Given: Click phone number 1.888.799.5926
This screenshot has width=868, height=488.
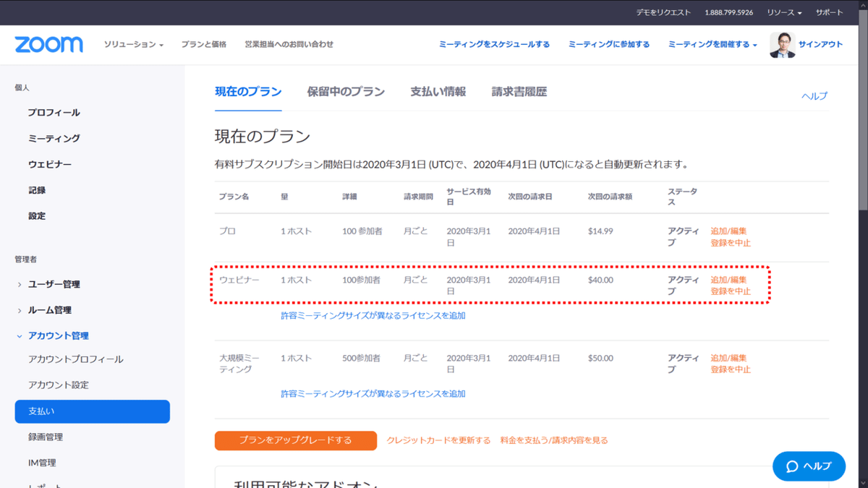Looking at the screenshot, I should (x=729, y=12).
